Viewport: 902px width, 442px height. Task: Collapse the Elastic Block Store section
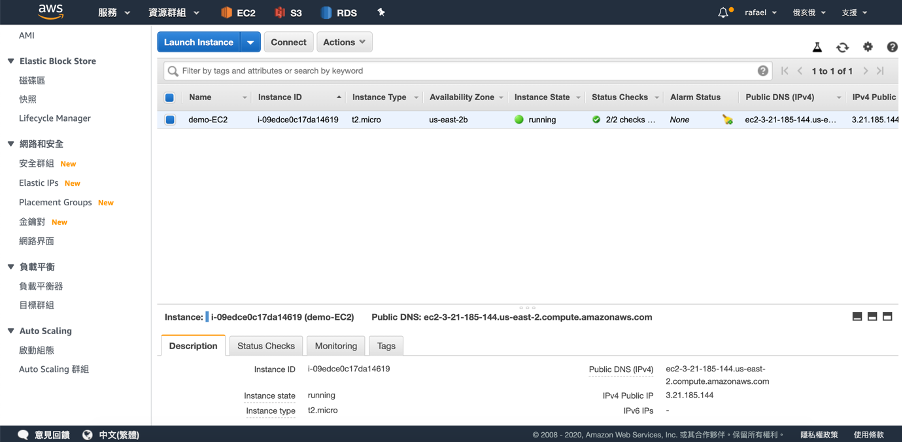click(11, 61)
